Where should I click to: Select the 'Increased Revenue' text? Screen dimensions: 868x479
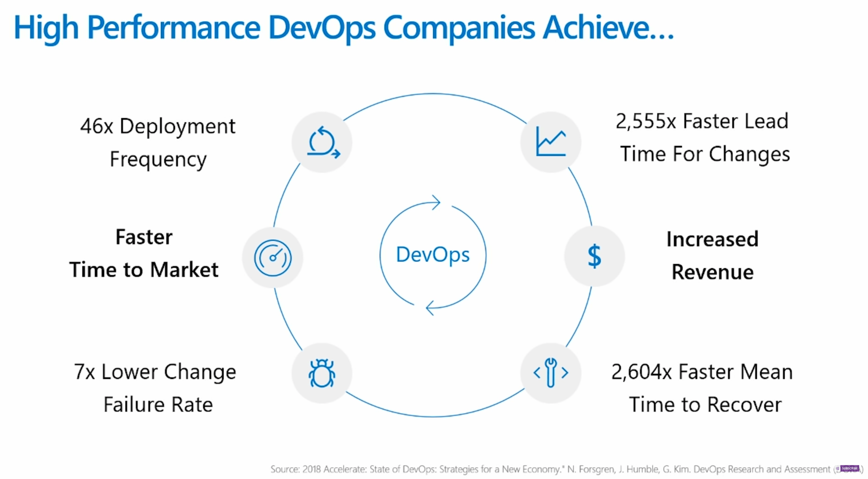pyautogui.click(x=713, y=255)
